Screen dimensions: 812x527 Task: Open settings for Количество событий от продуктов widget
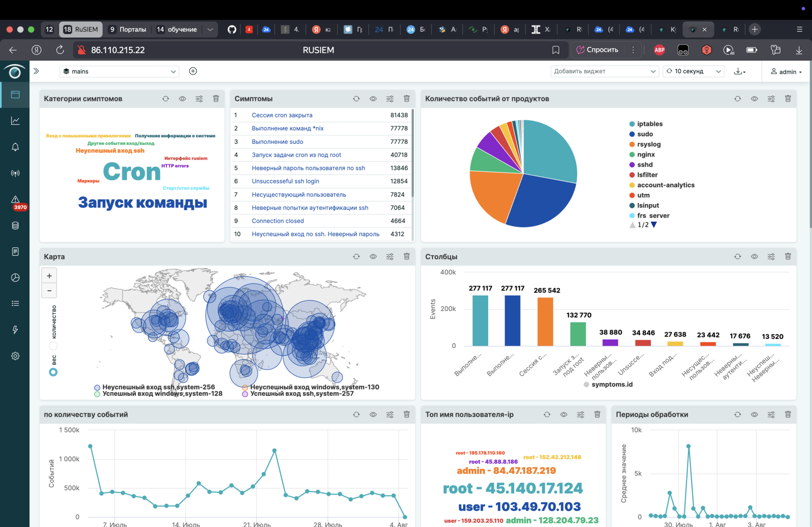[x=771, y=99]
